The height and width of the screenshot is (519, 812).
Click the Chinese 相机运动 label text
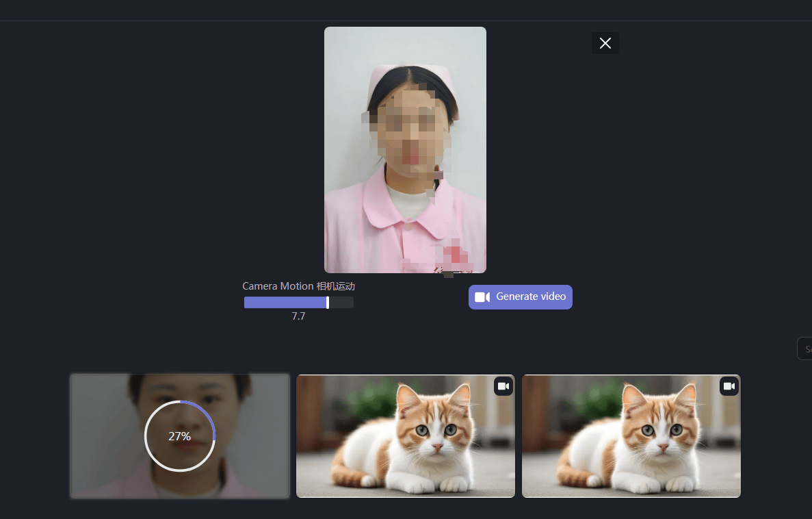336,286
